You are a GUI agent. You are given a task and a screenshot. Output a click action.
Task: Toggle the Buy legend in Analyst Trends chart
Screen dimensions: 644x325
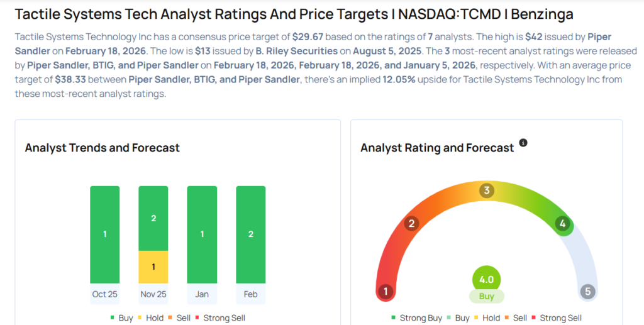click(121, 318)
